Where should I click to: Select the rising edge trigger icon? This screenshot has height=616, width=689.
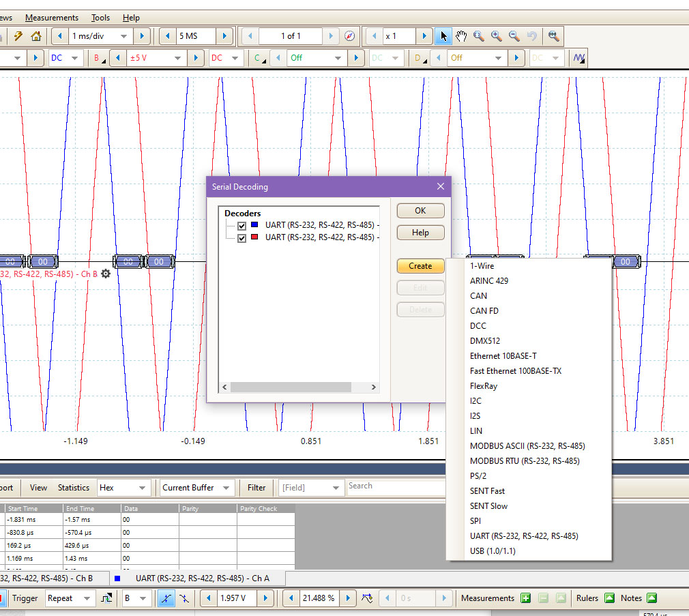click(166, 598)
